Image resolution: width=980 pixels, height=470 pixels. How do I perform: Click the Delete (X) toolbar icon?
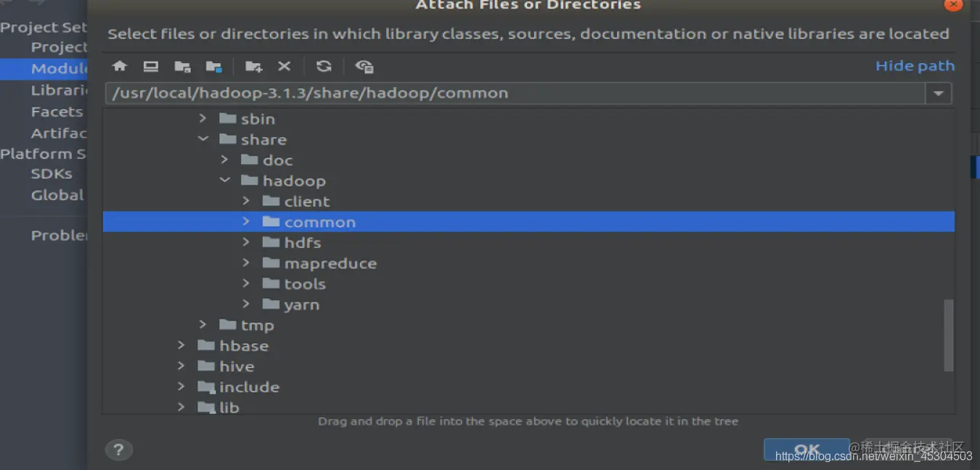tap(285, 66)
